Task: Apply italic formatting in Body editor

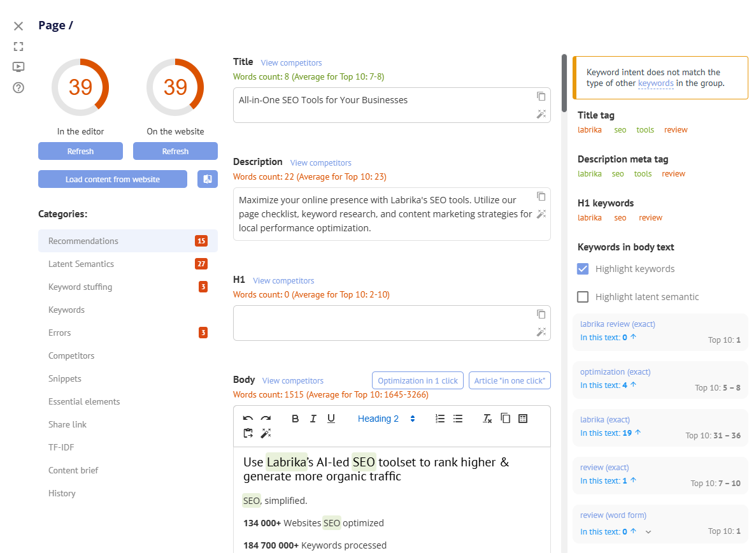Action: tap(313, 419)
